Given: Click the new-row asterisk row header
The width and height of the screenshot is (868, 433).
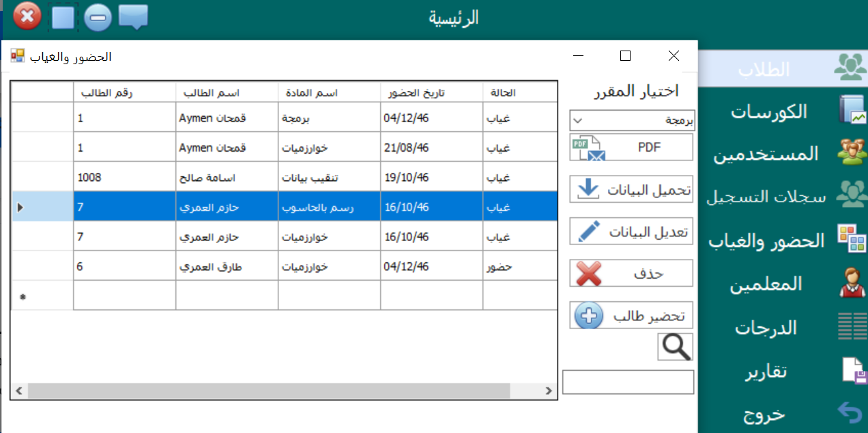Looking at the screenshot, I should pyautogui.click(x=42, y=295).
